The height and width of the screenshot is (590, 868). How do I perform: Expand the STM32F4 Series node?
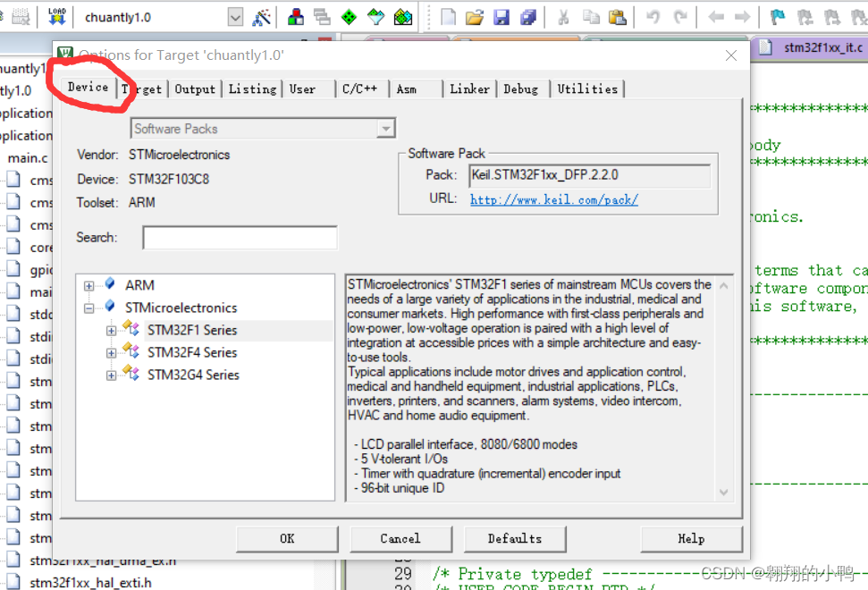click(111, 352)
